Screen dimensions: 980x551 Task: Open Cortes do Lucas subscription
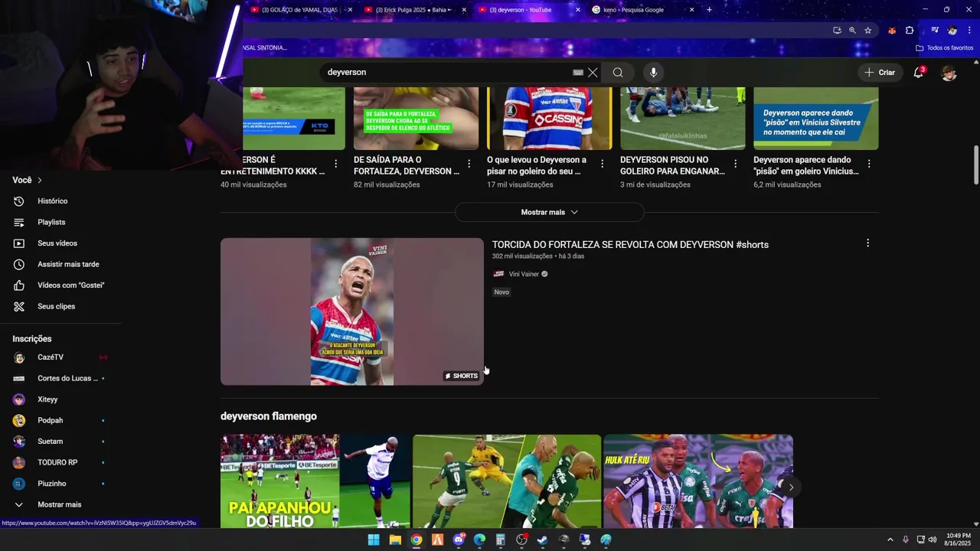pyautogui.click(x=67, y=378)
